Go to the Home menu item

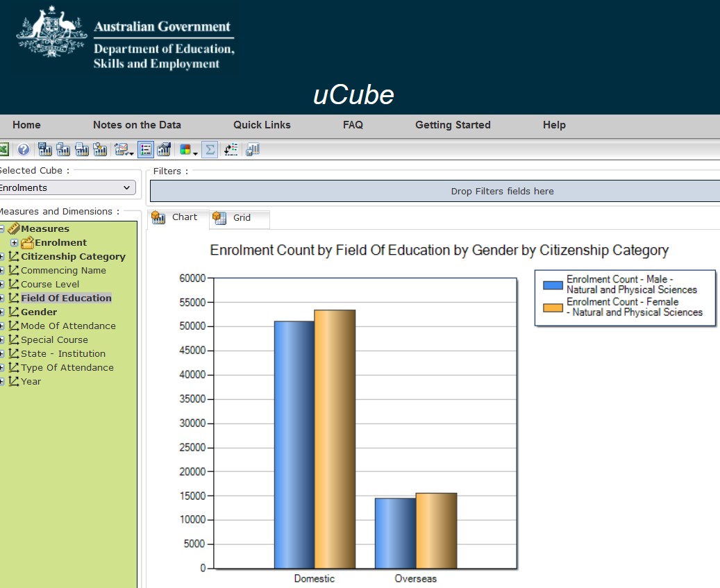click(26, 125)
